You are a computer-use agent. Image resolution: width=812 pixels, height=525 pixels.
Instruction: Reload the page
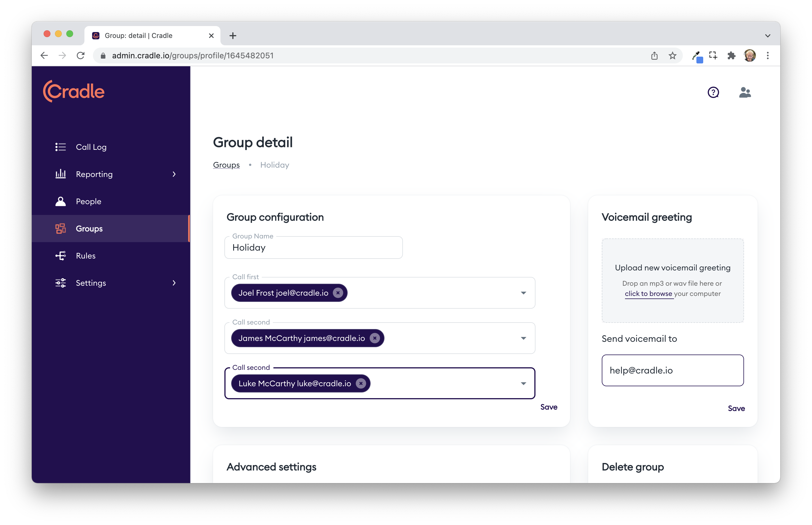tap(80, 56)
